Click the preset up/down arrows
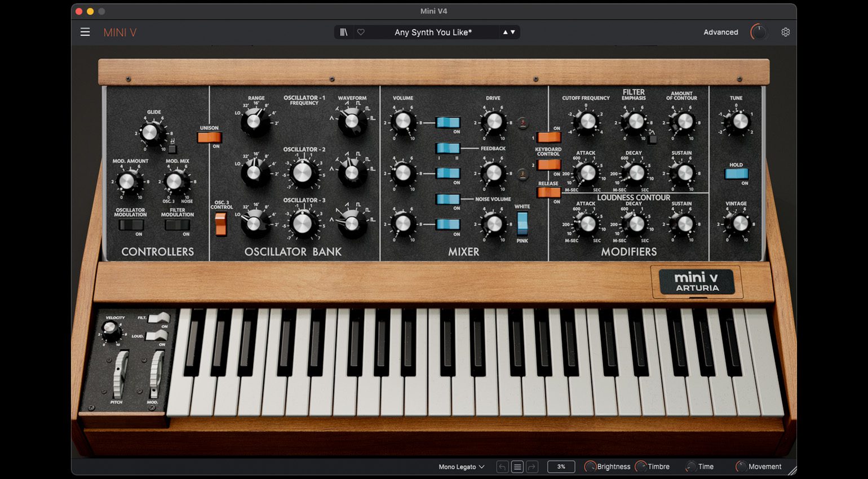Viewport: 868px width, 479px height. pyautogui.click(x=509, y=32)
